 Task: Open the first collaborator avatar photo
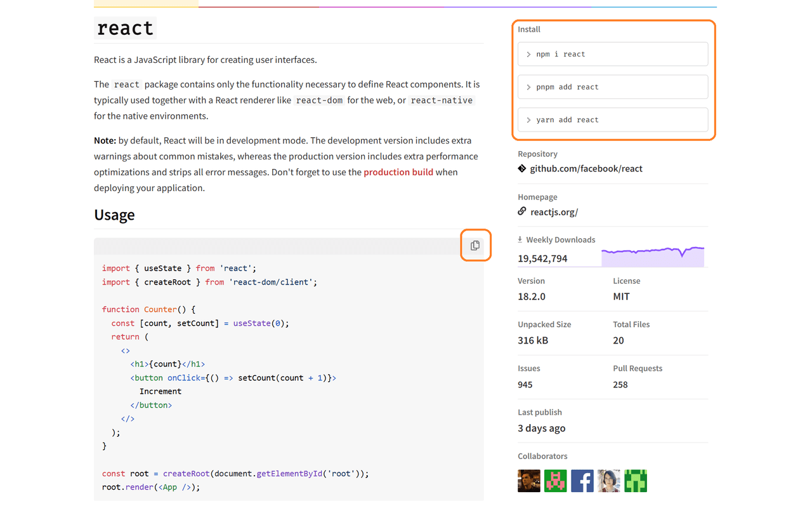pyautogui.click(x=529, y=481)
